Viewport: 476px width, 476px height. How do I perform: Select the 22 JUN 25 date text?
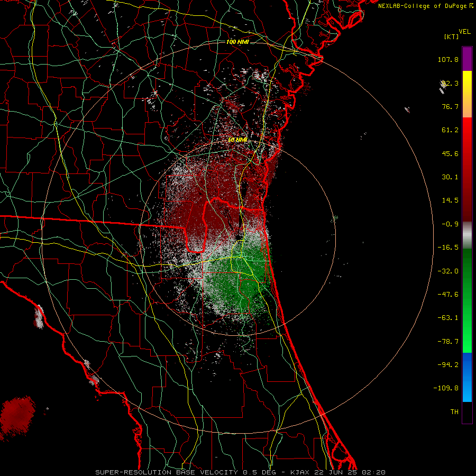tap(335, 472)
